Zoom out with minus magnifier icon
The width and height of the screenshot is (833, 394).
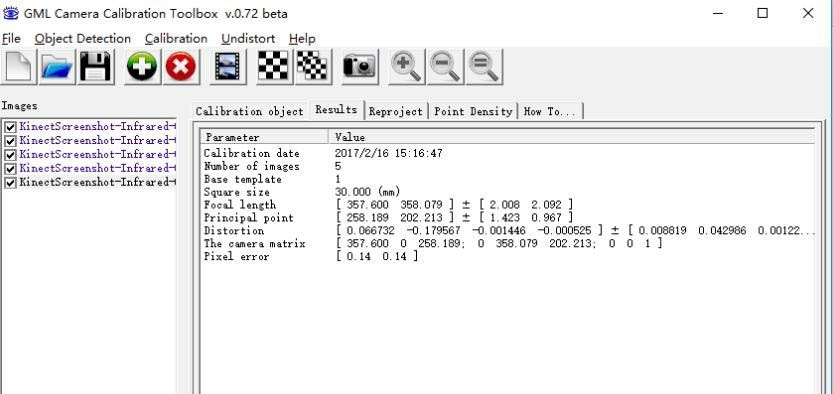click(x=445, y=67)
